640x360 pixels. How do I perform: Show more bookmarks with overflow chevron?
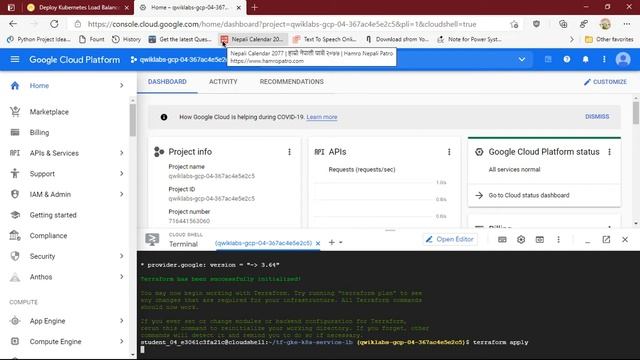(571, 39)
